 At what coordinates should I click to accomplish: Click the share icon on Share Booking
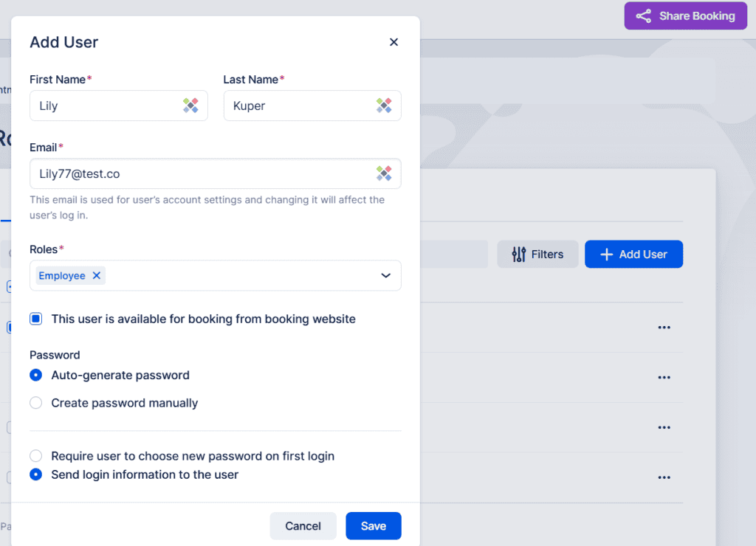coord(644,16)
